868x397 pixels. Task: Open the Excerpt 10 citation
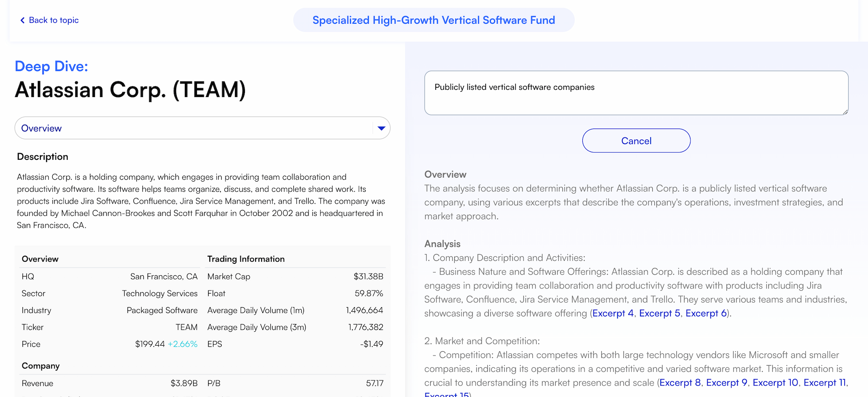click(x=775, y=383)
